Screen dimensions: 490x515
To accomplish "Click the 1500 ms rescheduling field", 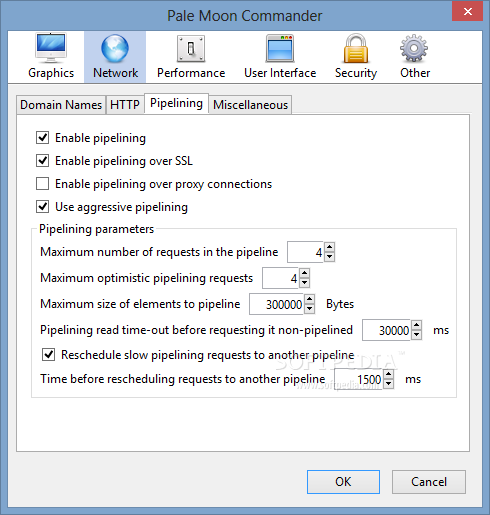I will (358, 379).
